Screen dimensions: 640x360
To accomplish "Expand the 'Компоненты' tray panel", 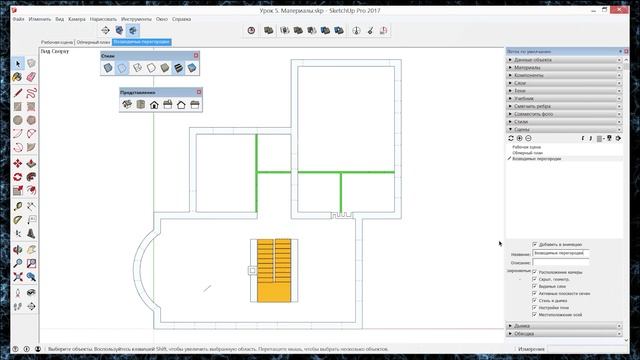I will pyautogui.click(x=564, y=75).
